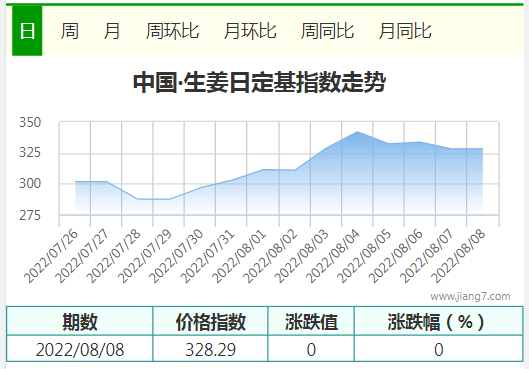Click the 期数 column header
529x369 pixels.
click(x=80, y=321)
